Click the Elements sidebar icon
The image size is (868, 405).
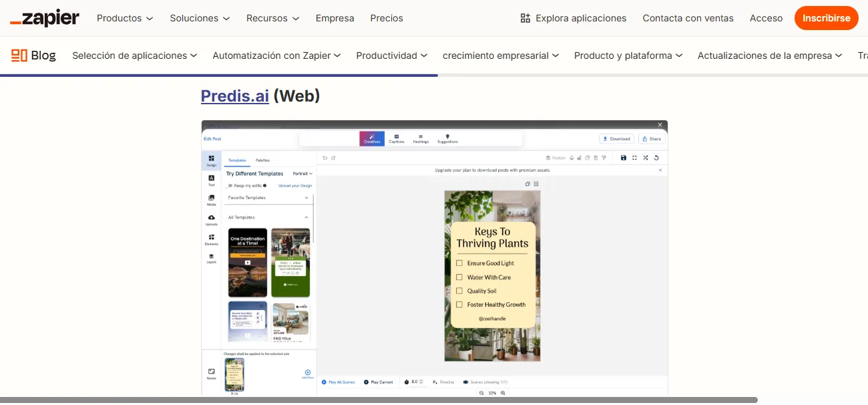click(211, 239)
